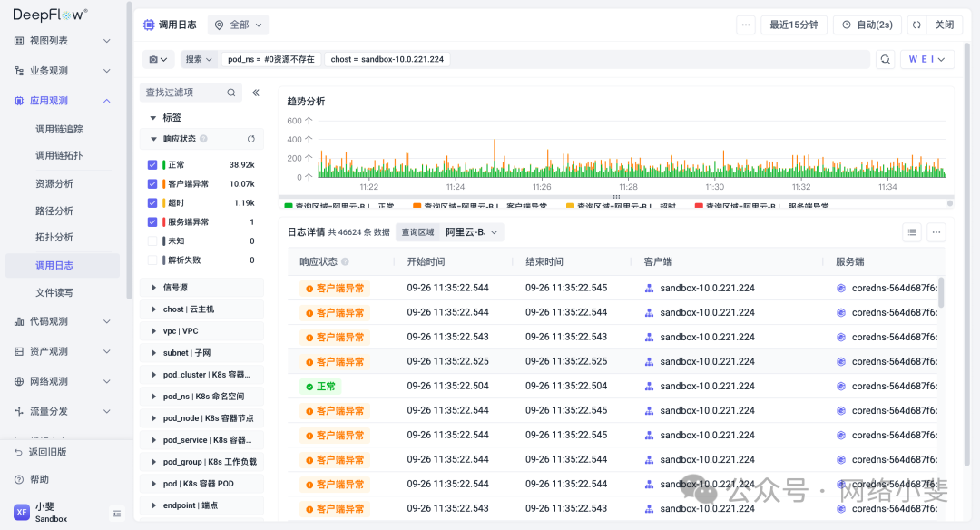Open the 阿里云-B region dropdown in 日志详情
The width and height of the screenshot is (980, 530).
coord(465,232)
